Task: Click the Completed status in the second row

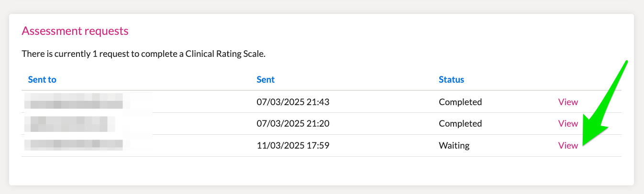Action: (x=460, y=123)
